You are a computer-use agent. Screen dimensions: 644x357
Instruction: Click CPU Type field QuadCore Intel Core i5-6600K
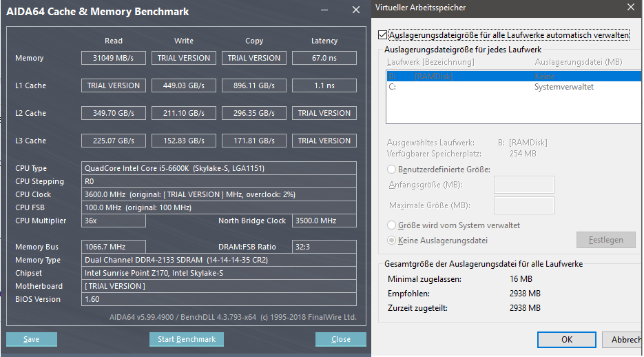[219, 168]
